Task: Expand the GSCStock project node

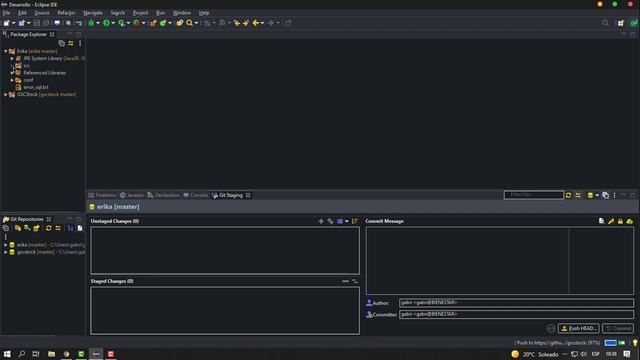Action: tap(6, 94)
